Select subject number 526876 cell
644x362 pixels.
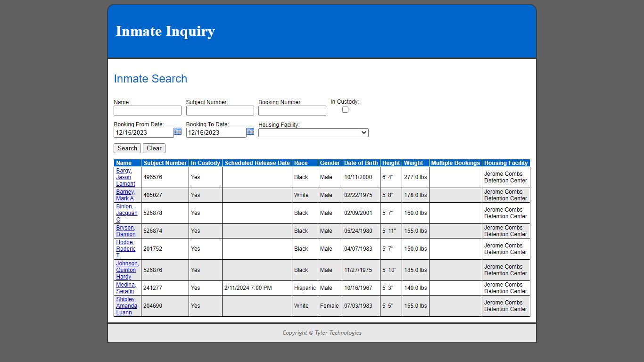(x=165, y=270)
